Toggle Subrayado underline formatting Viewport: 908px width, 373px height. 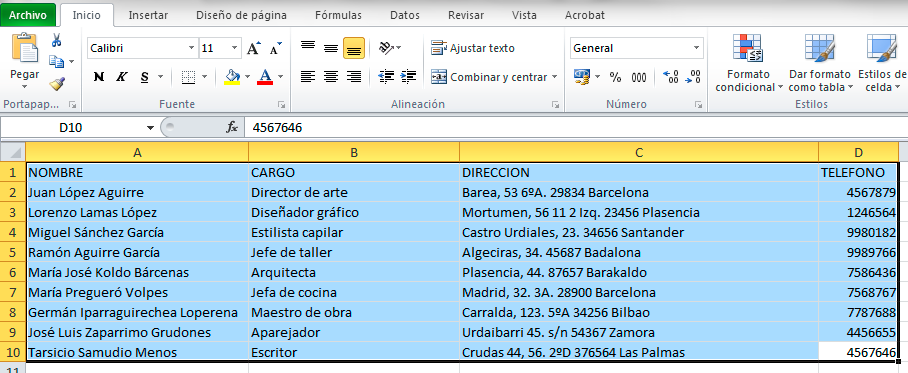(144, 77)
